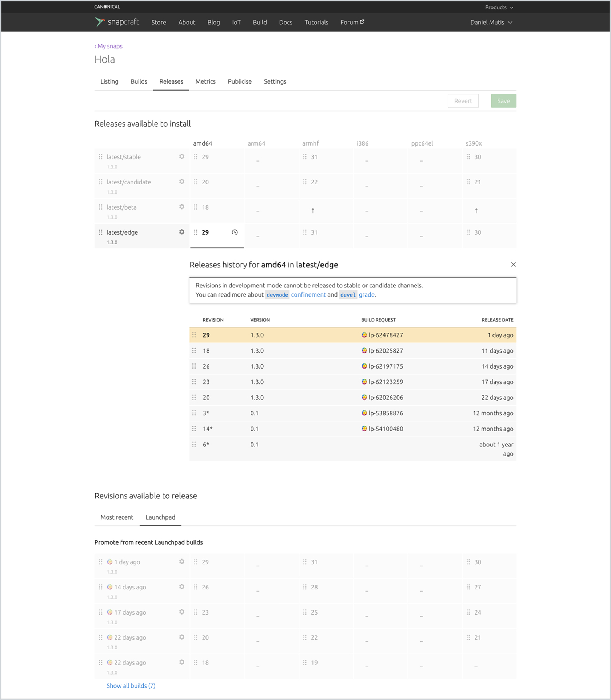Viewport: 611px width, 700px height.
Task: Switch to the Listing tab
Action: tap(109, 81)
